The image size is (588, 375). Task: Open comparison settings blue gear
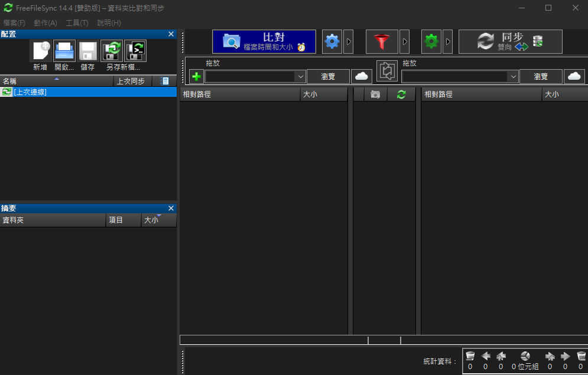(x=332, y=41)
